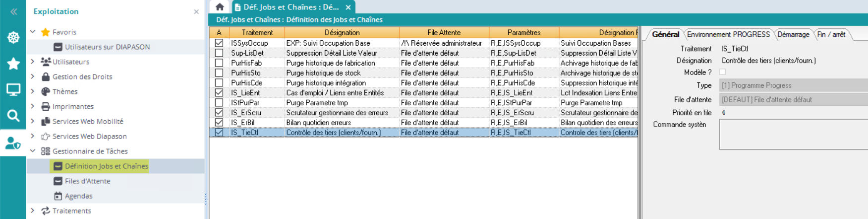Sort by the Paramètres column header

pos(524,32)
